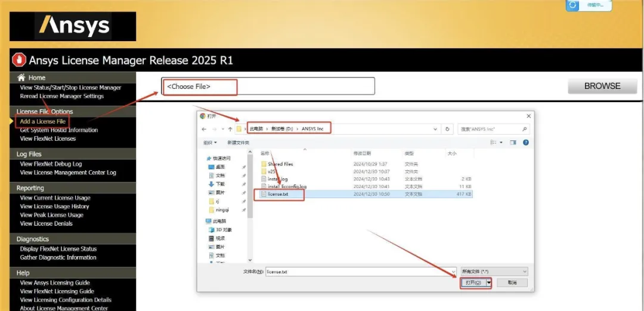Sort by the 修改日期 date column header
The height and width of the screenshot is (311, 644).
pos(363,153)
